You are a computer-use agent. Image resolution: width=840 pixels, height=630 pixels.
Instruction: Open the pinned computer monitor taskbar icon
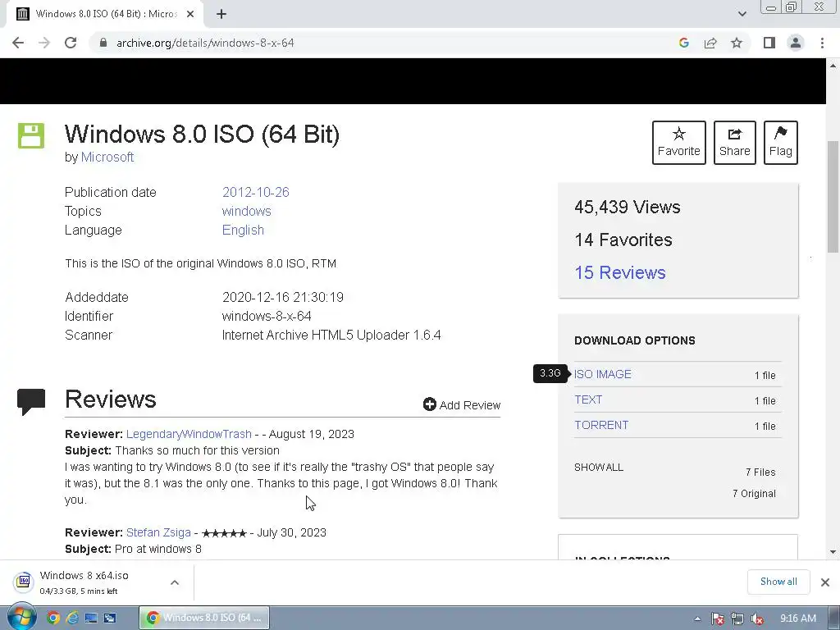[91, 619]
